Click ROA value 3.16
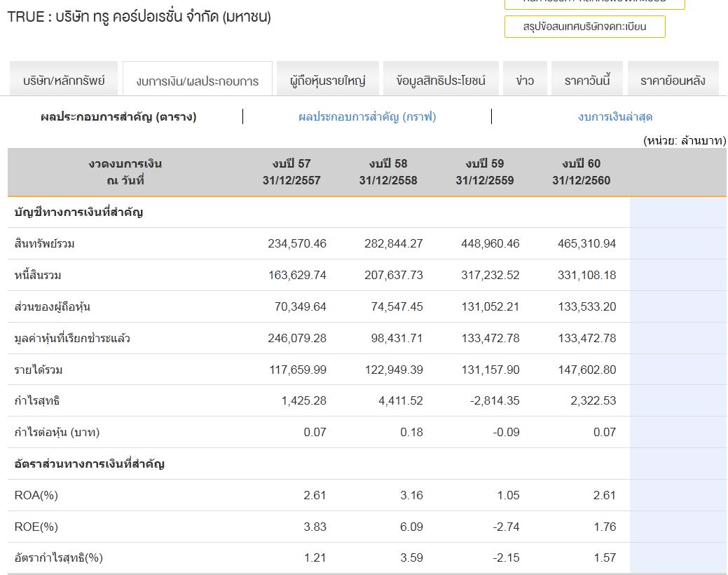 pos(411,496)
